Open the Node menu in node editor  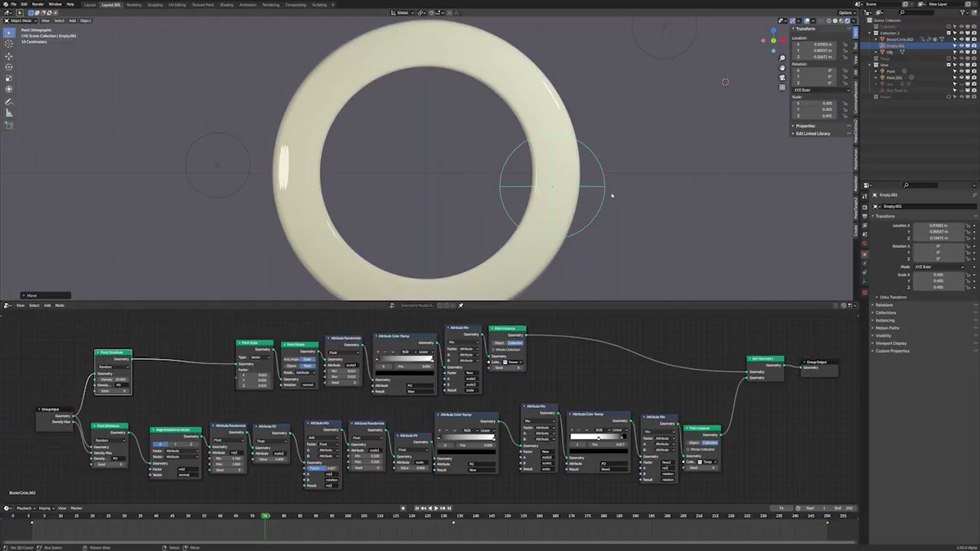(x=59, y=305)
